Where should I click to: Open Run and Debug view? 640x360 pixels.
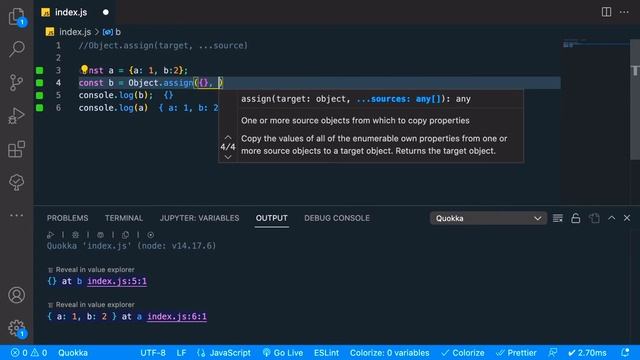coord(16,116)
